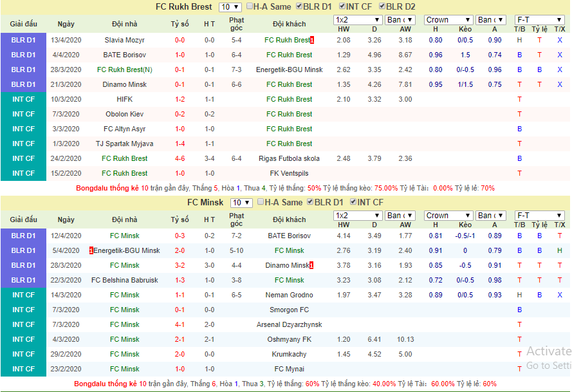Open Neman Grodno team link
The width and height of the screenshot is (572, 392).
coord(289,295)
